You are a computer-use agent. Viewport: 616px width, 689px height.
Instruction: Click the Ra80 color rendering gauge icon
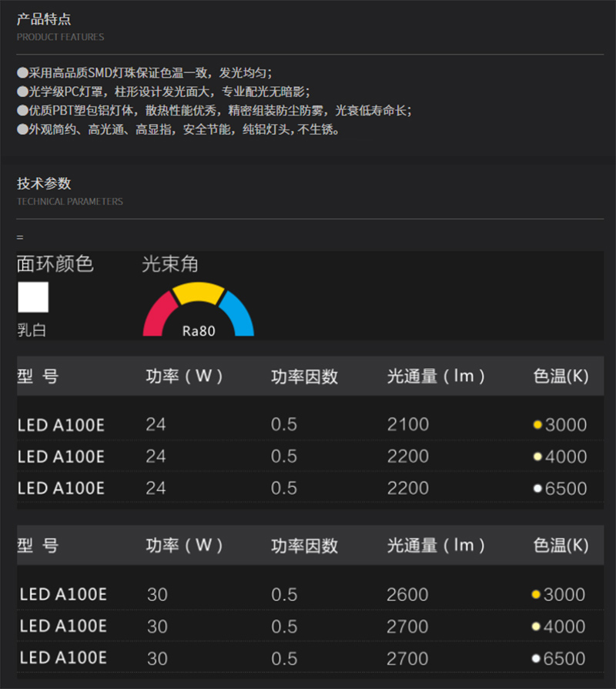tap(199, 309)
